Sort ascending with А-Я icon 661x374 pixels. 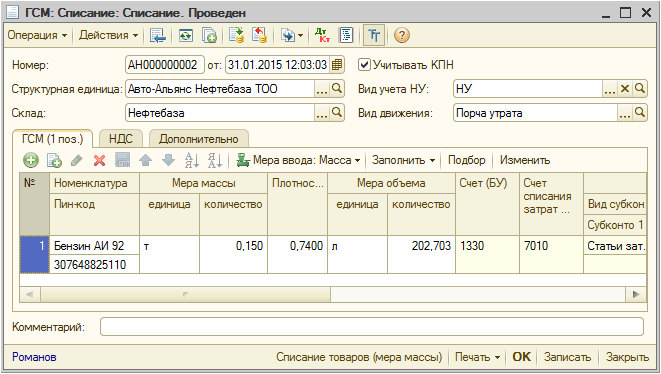[x=192, y=160]
